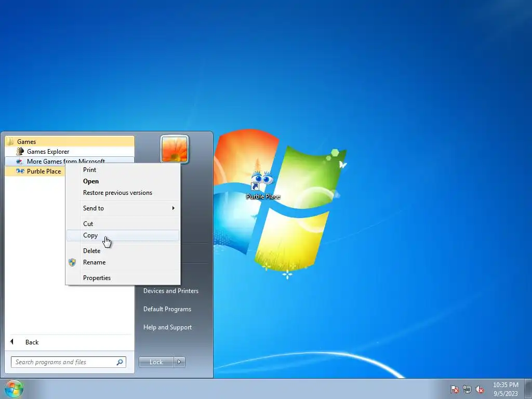Viewport: 532px width, 399px height.
Task: Focus the Search programs and files box
Action: click(68, 362)
